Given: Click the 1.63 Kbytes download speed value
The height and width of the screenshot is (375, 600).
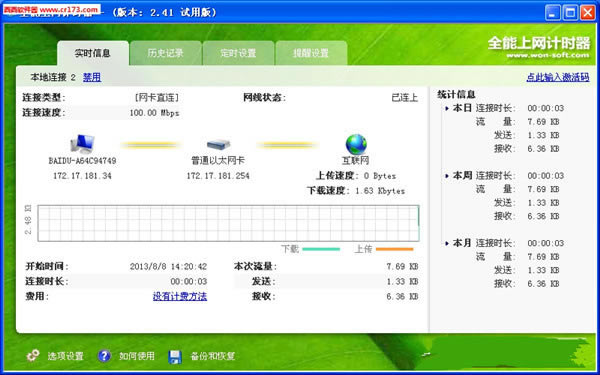Looking at the screenshot, I should (380, 191).
